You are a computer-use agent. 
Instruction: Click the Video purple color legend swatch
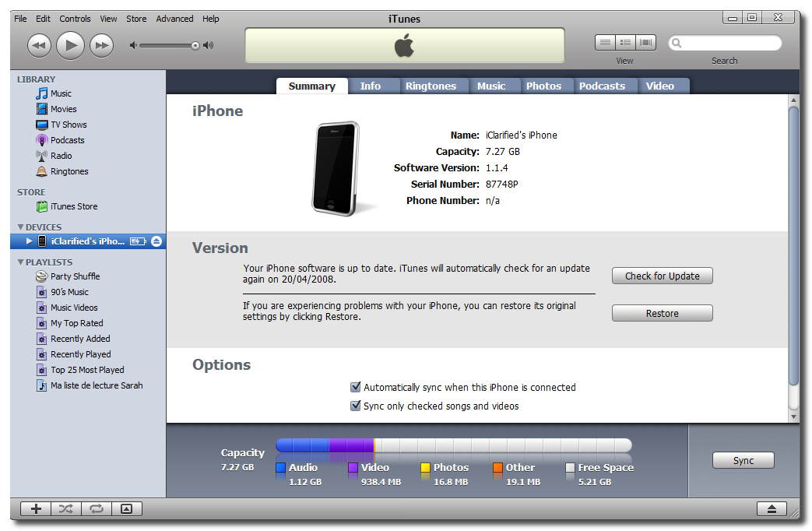click(x=353, y=468)
